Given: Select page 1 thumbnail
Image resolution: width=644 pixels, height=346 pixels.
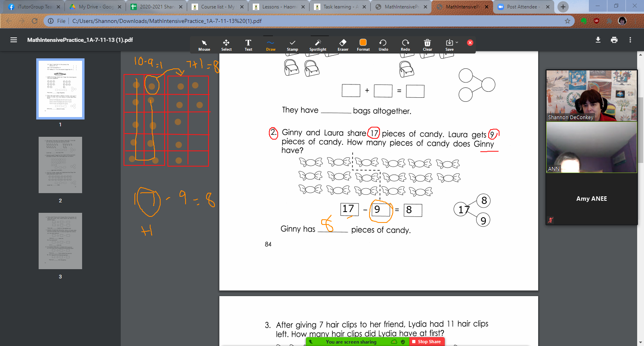Looking at the screenshot, I should (60, 89).
